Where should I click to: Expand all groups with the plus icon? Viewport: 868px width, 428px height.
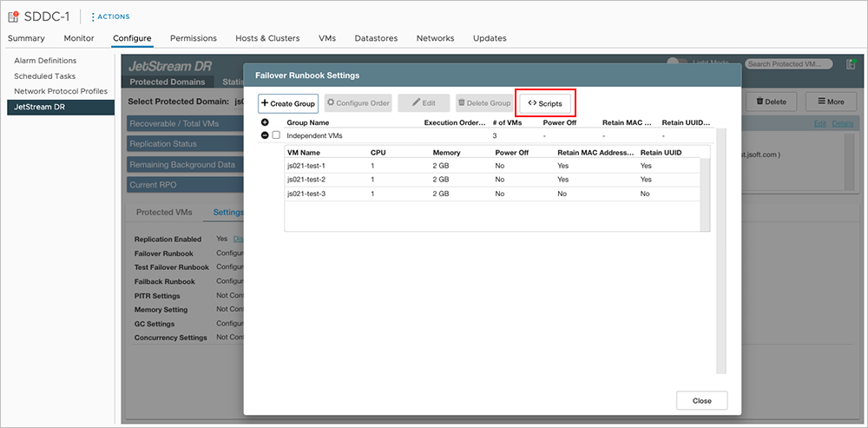(265, 122)
